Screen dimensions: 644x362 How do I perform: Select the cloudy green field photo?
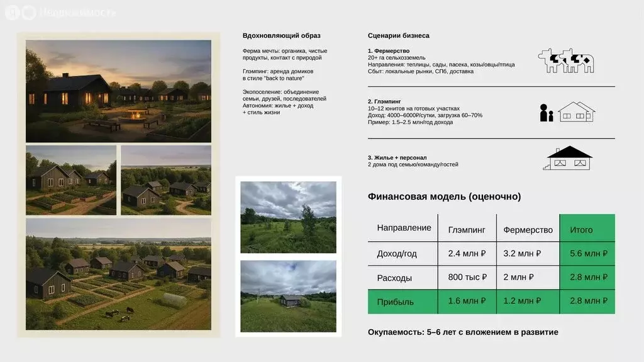[288, 217]
